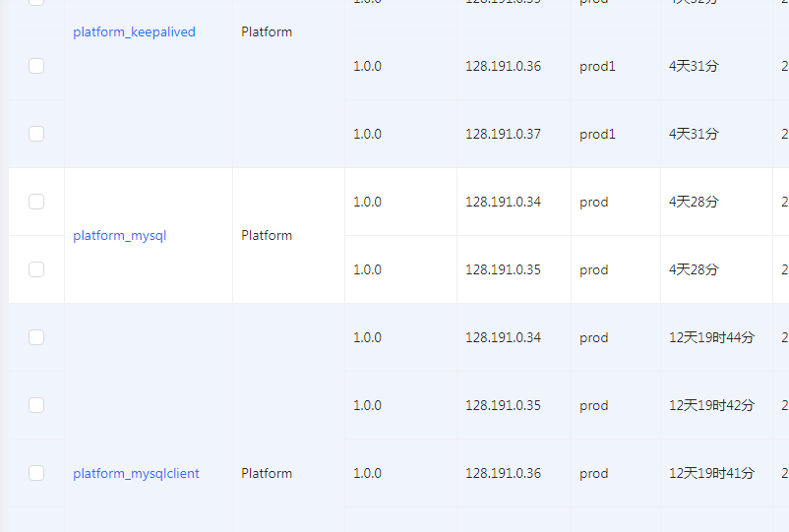The width and height of the screenshot is (789, 532).
Task: Tick checkbox for the 128.191.0.37 prod1 row
Action: [x=36, y=134]
